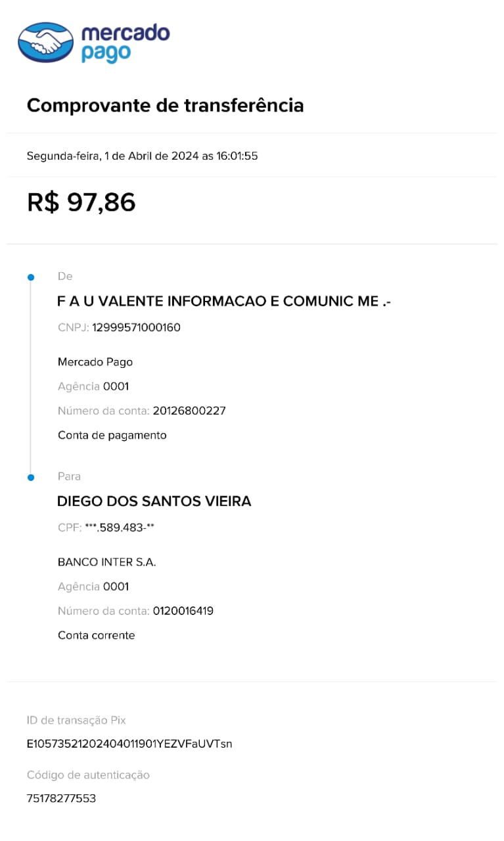Image resolution: width=504 pixels, height=841 pixels.
Task: Select recipient account number 0120016419
Action: (183, 611)
